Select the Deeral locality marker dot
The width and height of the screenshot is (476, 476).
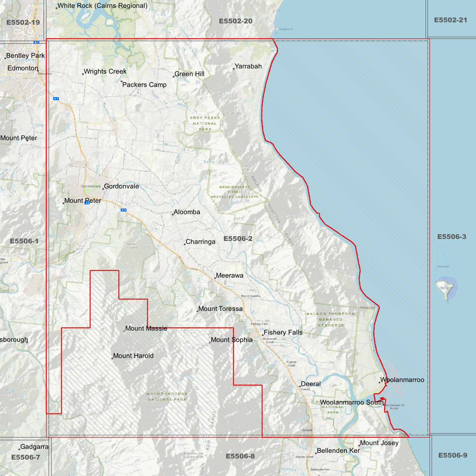[300, 386]
